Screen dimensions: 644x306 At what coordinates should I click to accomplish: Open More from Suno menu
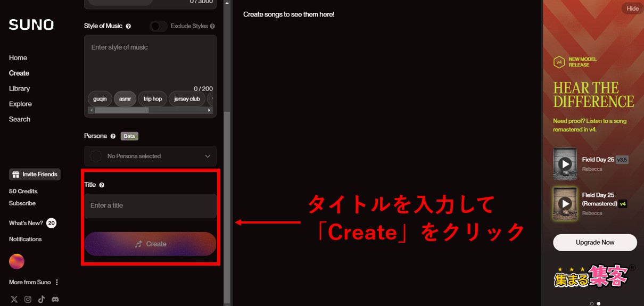34,282
